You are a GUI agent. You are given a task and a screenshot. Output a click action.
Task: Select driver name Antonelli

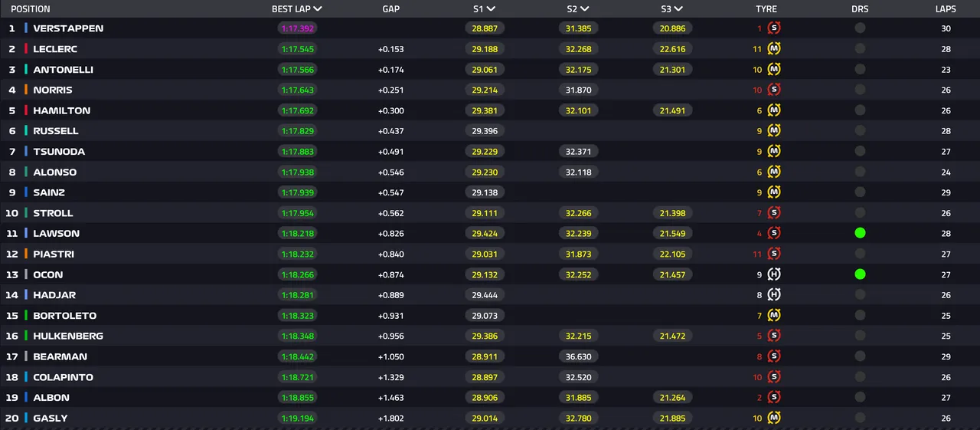click(63, 70)
